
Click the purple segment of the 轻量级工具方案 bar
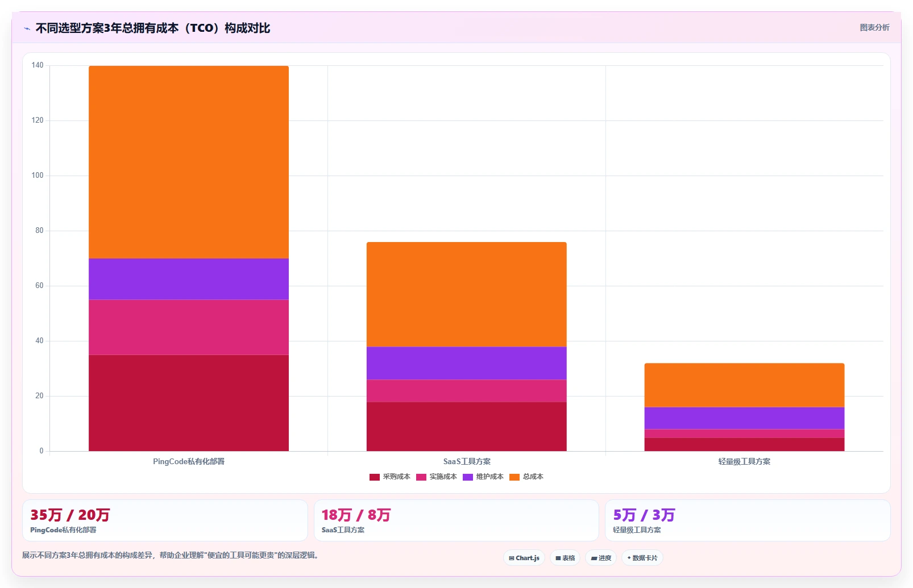744,418
